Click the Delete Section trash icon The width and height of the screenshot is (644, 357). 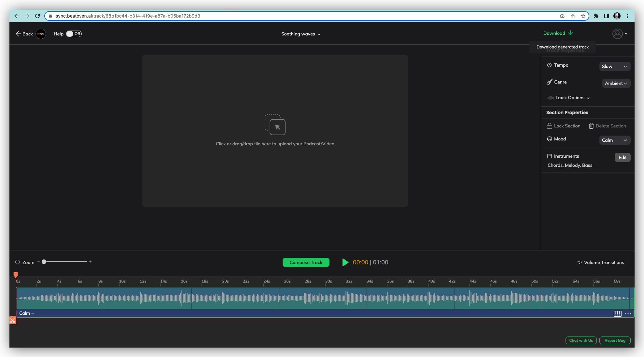click(x=591, y=126)
